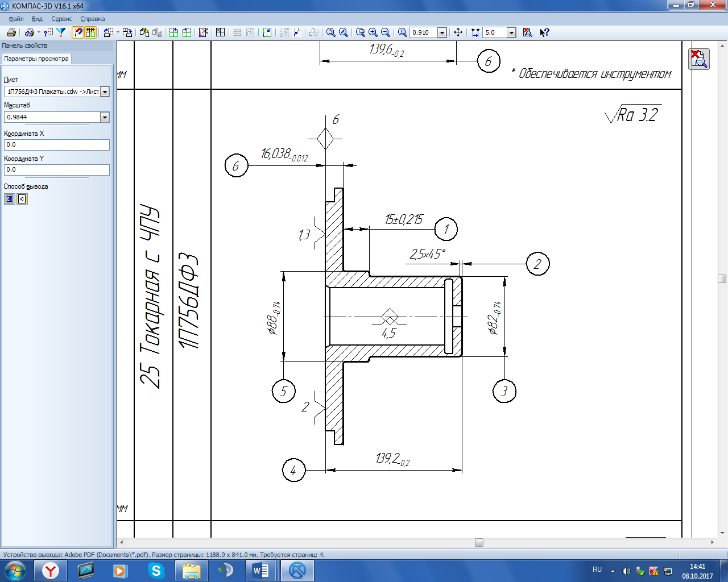
Task: Click the preview close button at top right of drawing
Action: click(x=698, y=59)
